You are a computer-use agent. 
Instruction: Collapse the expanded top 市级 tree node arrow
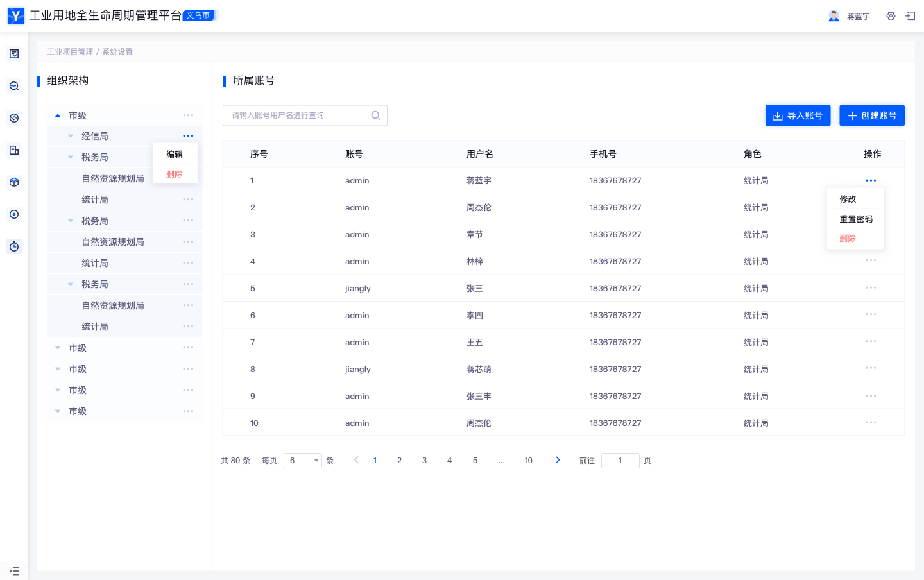(58, 115)
